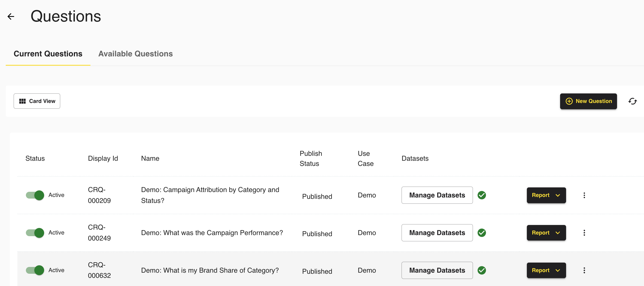Click the back arrow next to Questions

(x=11, y=17)
